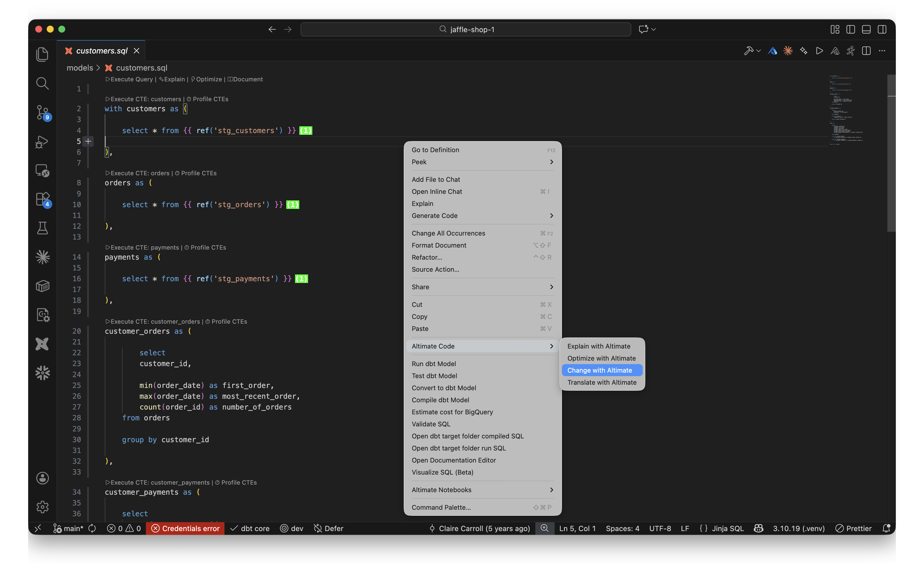Open Source Control with 9 changes
Screen dimensions: 924x572
42,112
